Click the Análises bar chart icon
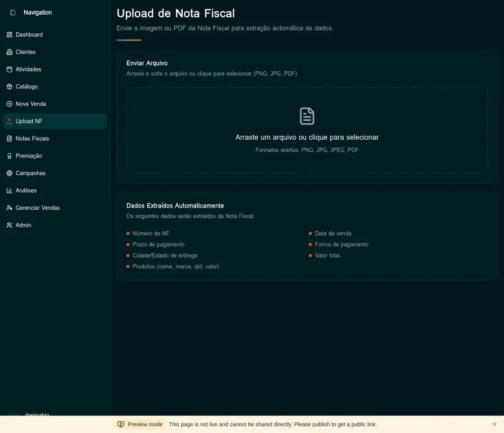The height and width of the screenshot is (433, 504). 10,191
